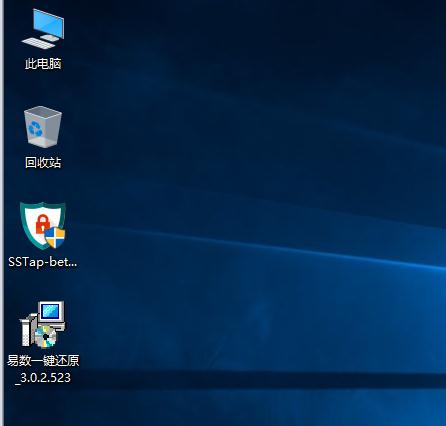This screenshot has width=446, height=426.
Task: Click the 此电脑 label text
Action: (43, 64)
